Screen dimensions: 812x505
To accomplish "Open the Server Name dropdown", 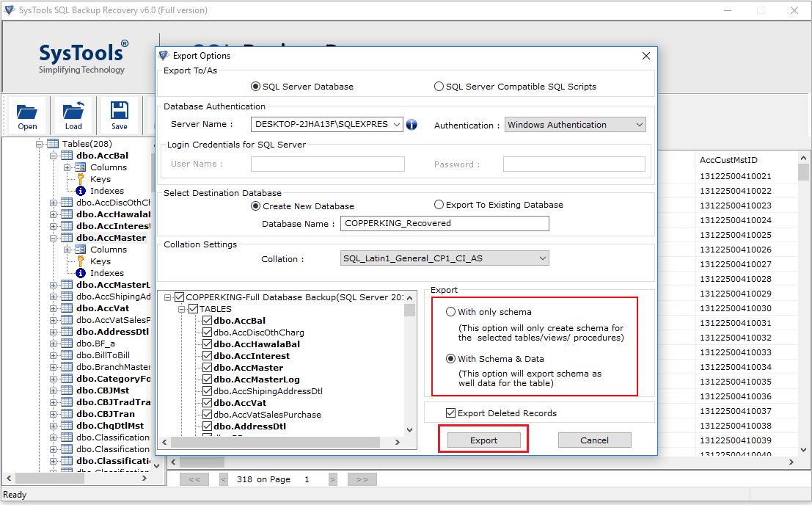I will tap(396, 124).
